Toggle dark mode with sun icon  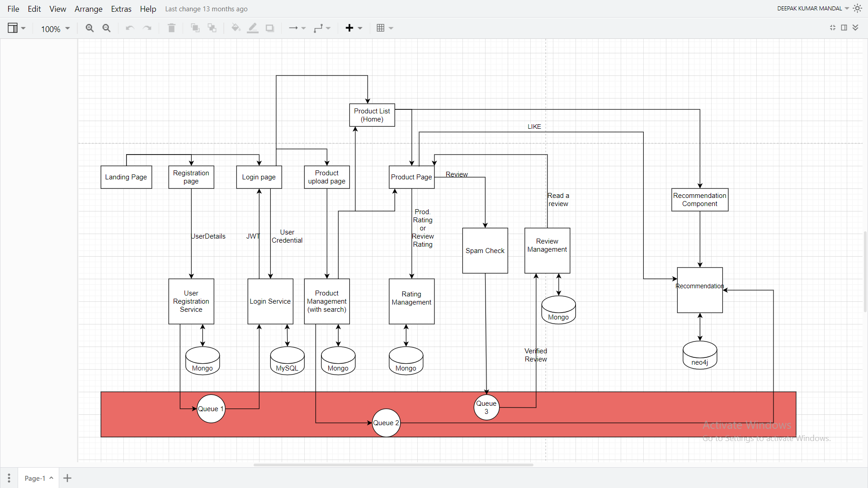tap(857, 8)
